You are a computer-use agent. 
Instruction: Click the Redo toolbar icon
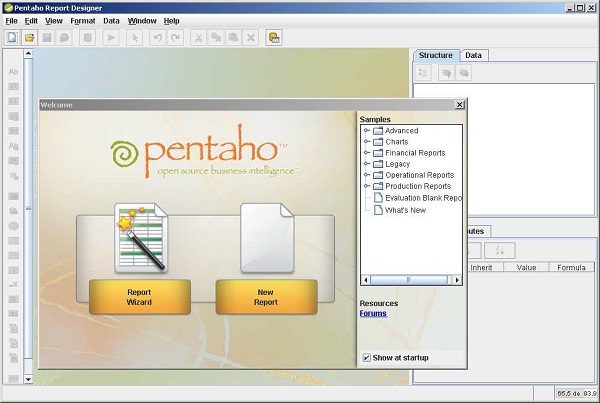point(175,38)
